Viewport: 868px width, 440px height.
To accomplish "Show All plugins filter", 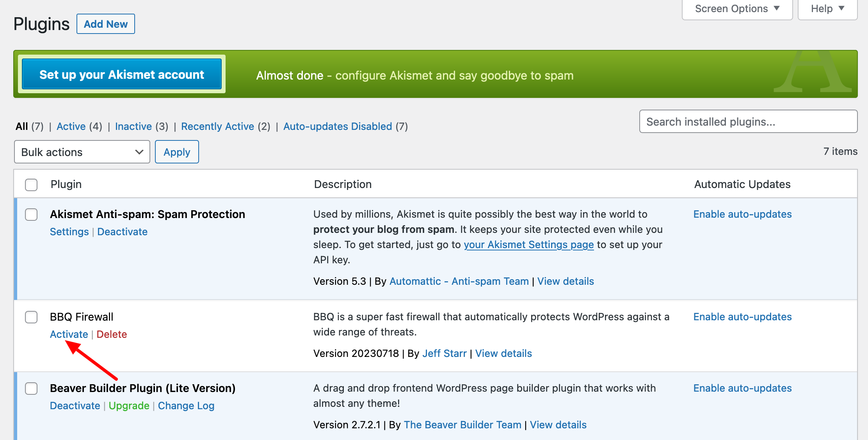I will (21, 126).
